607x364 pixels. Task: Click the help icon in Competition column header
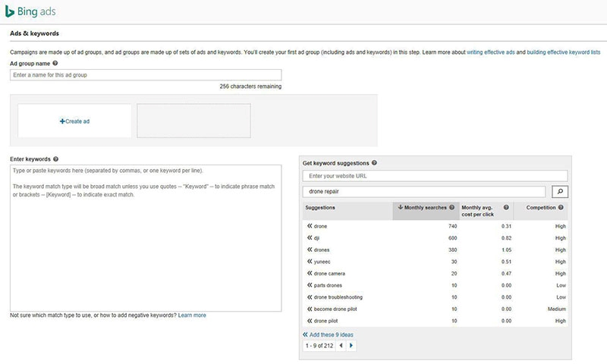561,207
